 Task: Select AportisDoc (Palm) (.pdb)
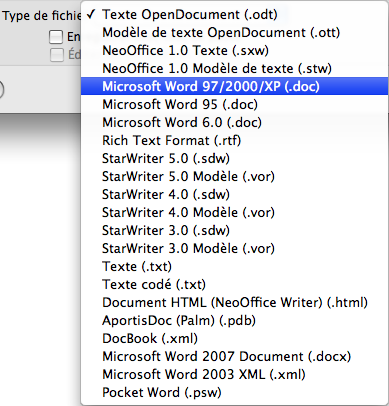pos(234,321)
